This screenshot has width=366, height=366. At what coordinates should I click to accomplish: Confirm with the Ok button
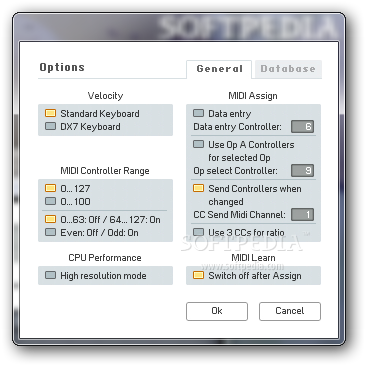point(217,311)
